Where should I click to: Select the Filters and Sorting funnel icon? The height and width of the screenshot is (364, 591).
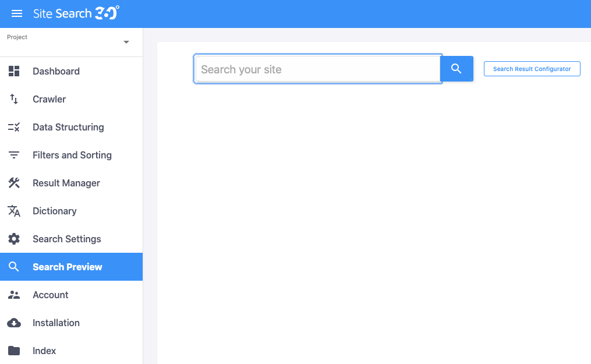pos(14,155)
